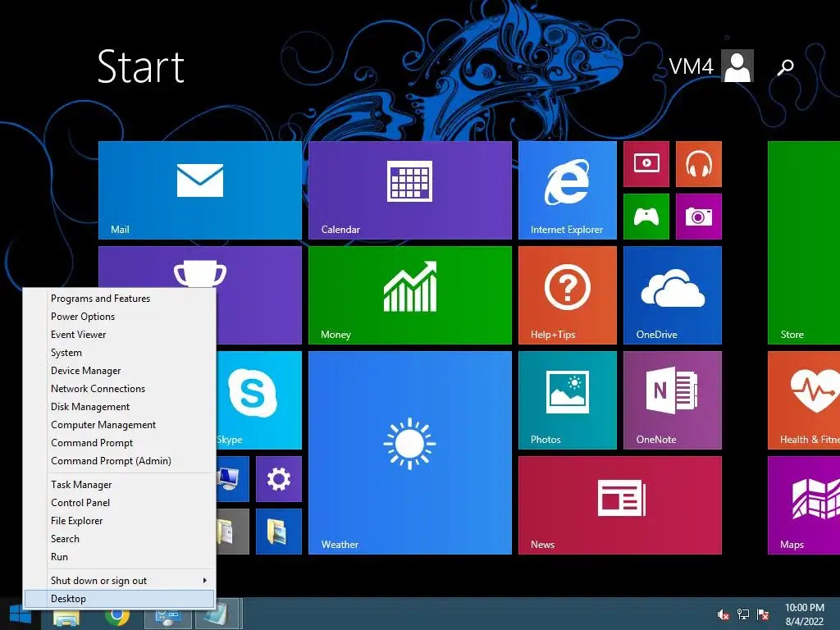840x630 pixels.
Task: Expand Shut down or sign out submenu
Action: [119, 581]
